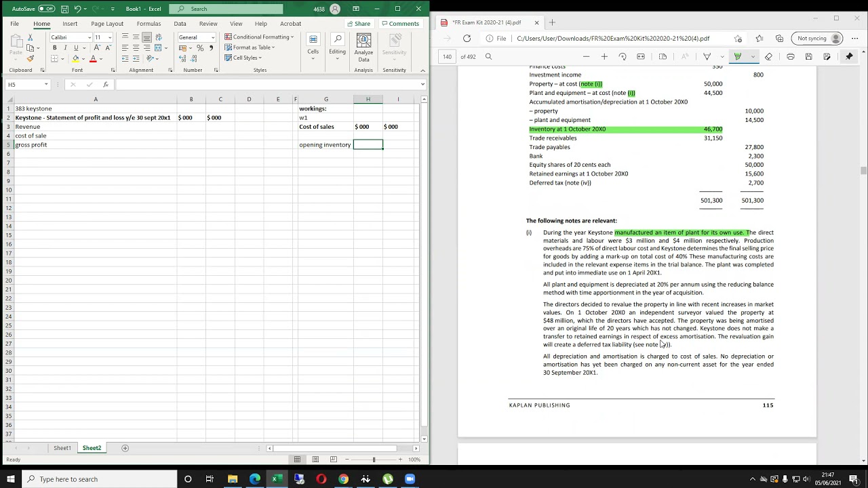Open Format as Table menu
The width and height of the screenshot is (868, 488).
pyautogui.click(x=250, y=47)
